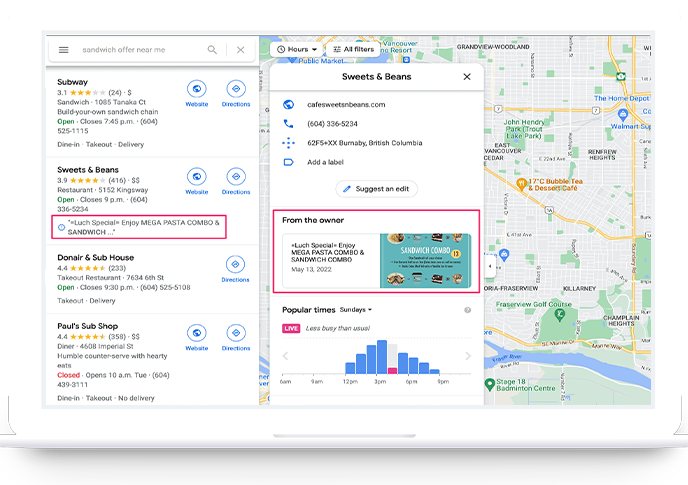The height and width of the screenshot is (485, 688).
Task: Click the Sweets & Beans panel title
Action: (376, 77)
